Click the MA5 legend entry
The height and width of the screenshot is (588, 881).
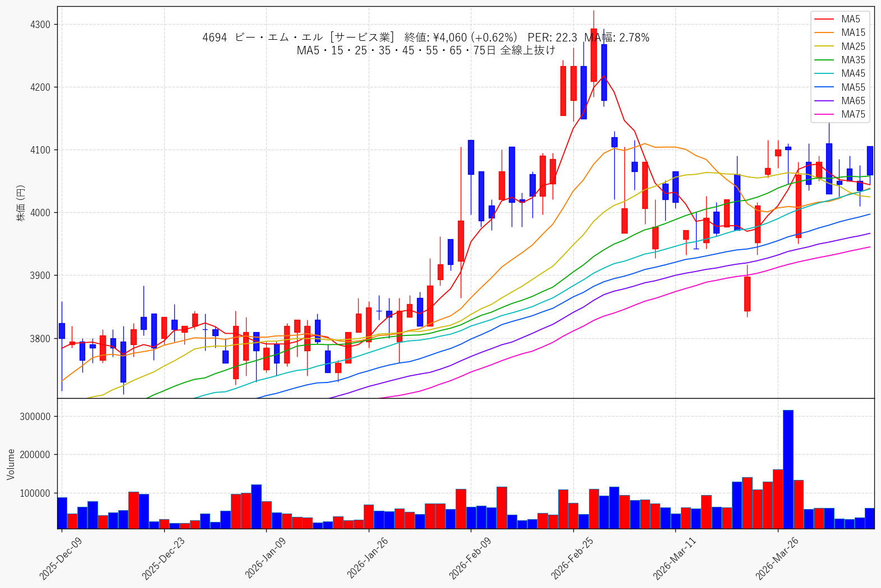coord(839,19)
